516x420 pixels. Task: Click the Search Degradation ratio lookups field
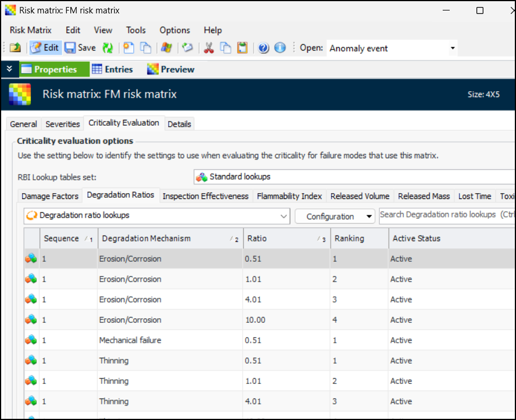[x=447, y=215]
